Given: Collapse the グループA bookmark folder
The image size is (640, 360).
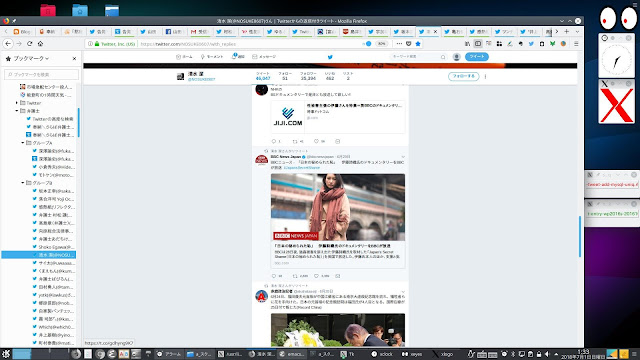Looking at the screenshot, I should click(23, 143).
